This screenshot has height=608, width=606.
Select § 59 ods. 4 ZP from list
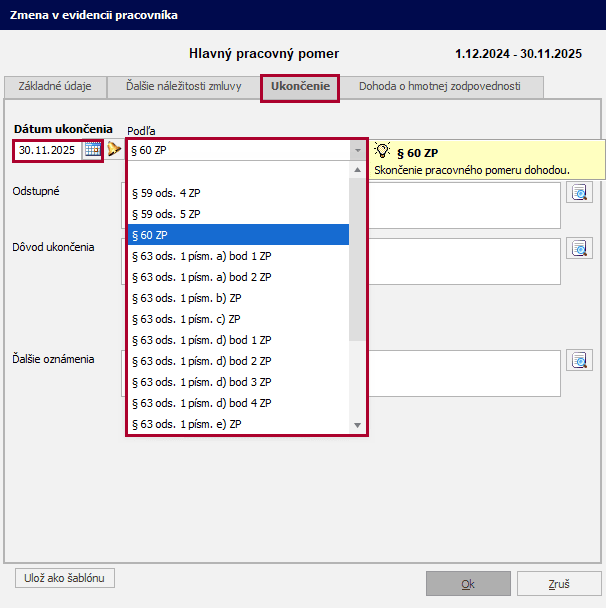[x=238, y=192]
